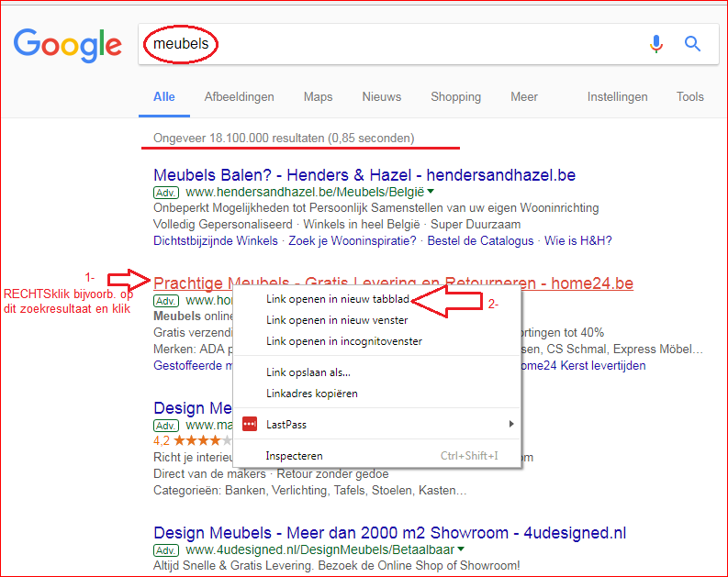Select 'Link openen in nieuw venster'
The width and height of the screenshot is (728, 577).
click(337, 320)
